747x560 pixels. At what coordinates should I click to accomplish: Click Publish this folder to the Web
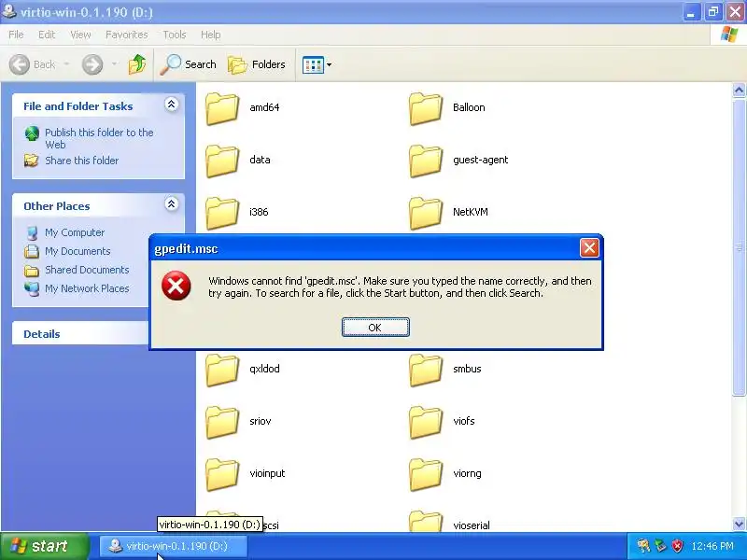99,138
